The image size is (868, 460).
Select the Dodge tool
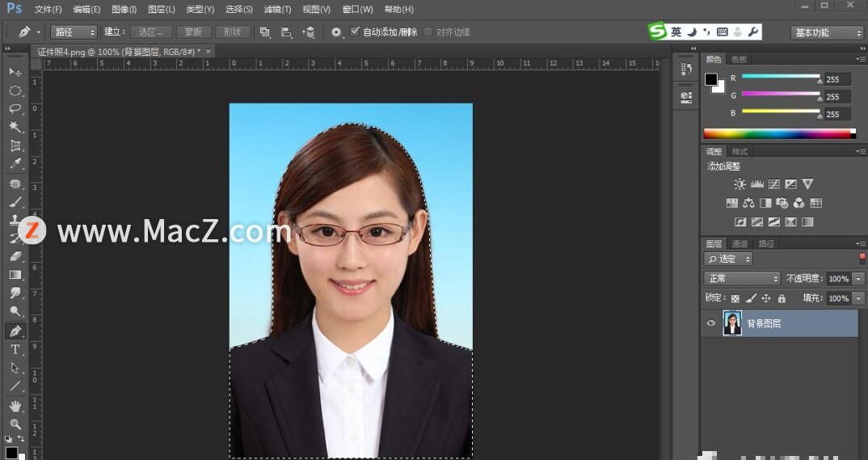point(15,311)
